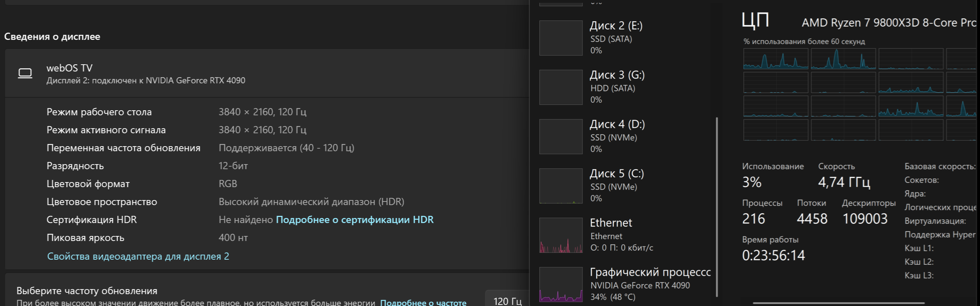Click the "ЦП" heading in Task Manager
Image resolution: width=980 pixels, height=306 pixels.
755,20
